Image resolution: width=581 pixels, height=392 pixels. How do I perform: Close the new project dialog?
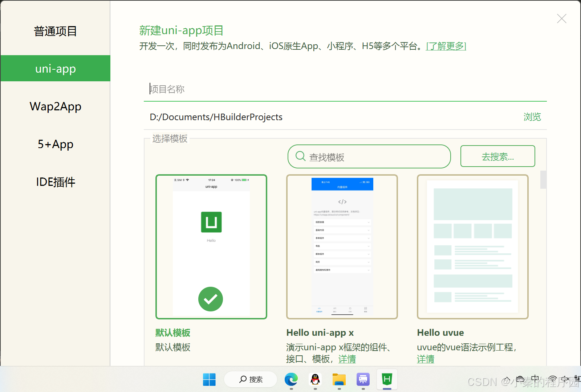[x=562, y=19]
